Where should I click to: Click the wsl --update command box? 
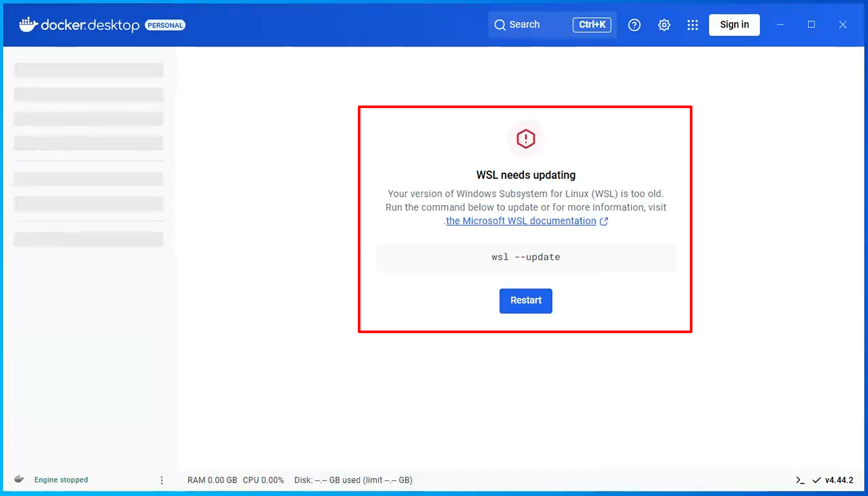tap(526, 257)
